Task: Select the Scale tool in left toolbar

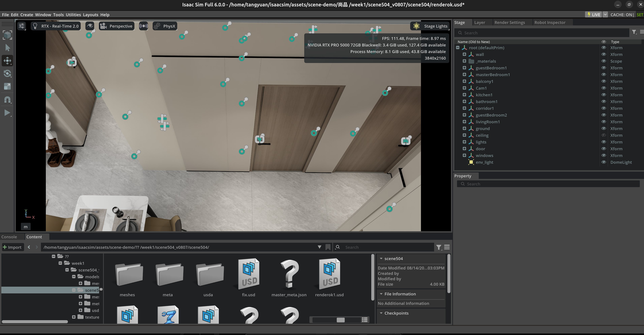Action: tap(7, 87)
